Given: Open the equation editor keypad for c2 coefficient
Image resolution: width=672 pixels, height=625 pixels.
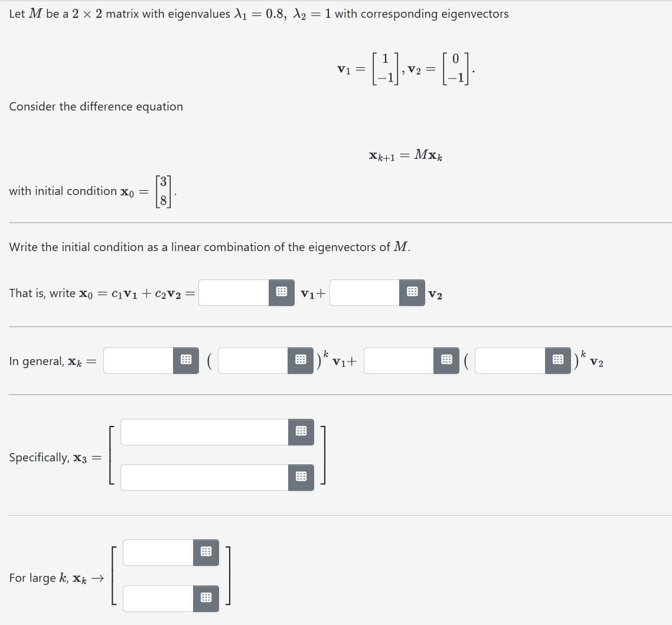Looking at the screenshot, I should pos(412,292).
